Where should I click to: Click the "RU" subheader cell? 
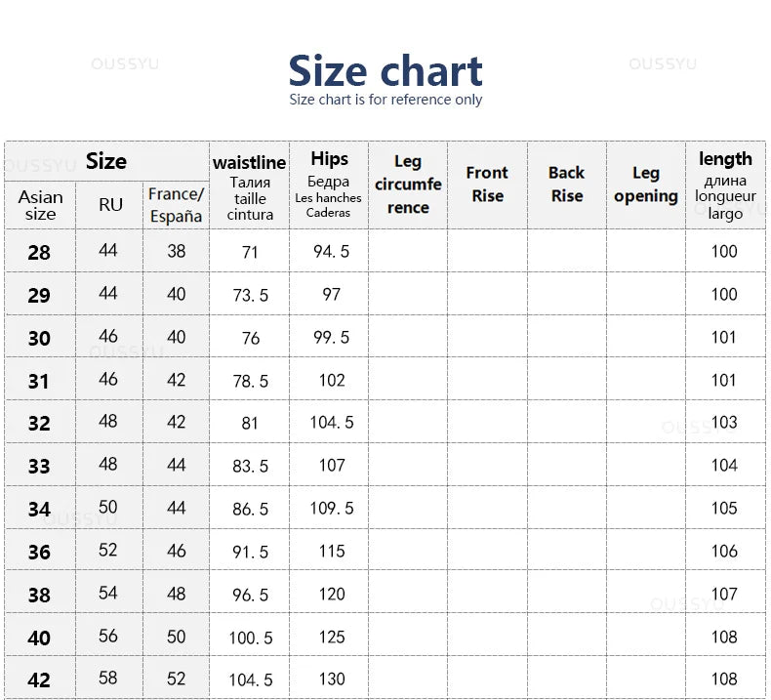pos(110,205)
